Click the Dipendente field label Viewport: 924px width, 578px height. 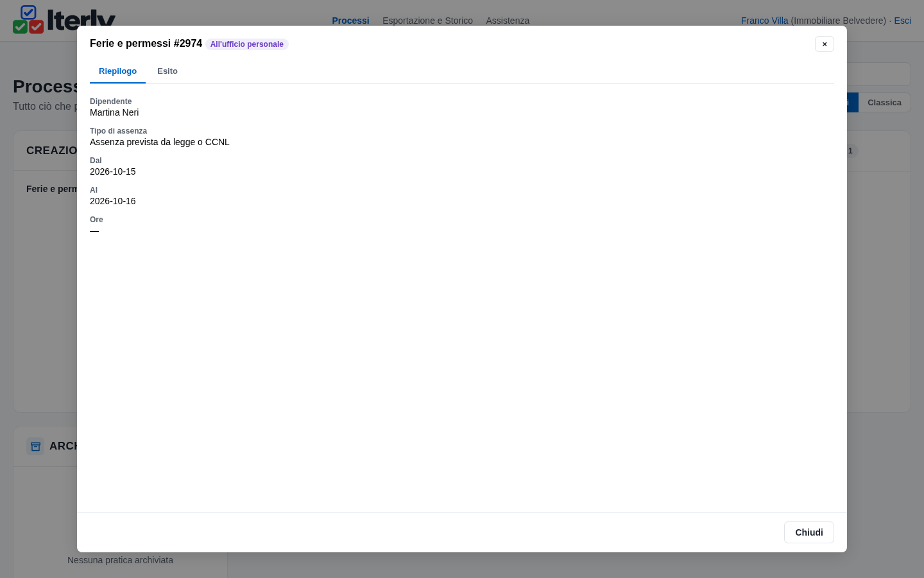pyautogui.click(x=110, y=101)
